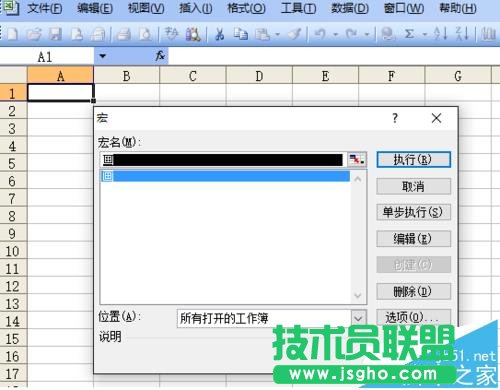Image resolution: width=500 pixels, height=390 pixels.
Task: Click the Print Preview toolbar icon
Action: pyautogui.click(x=145, y=34)
